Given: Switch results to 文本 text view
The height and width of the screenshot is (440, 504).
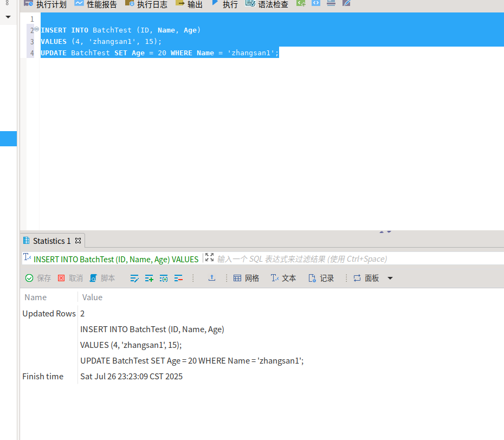Looking at the screenshot, I should [283, 278].
